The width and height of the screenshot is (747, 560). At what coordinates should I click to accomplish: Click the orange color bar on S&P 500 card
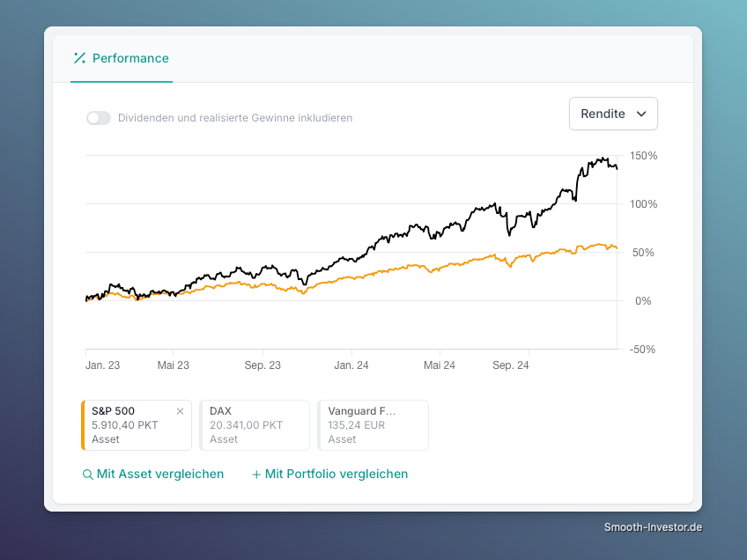tap(83, 425)
